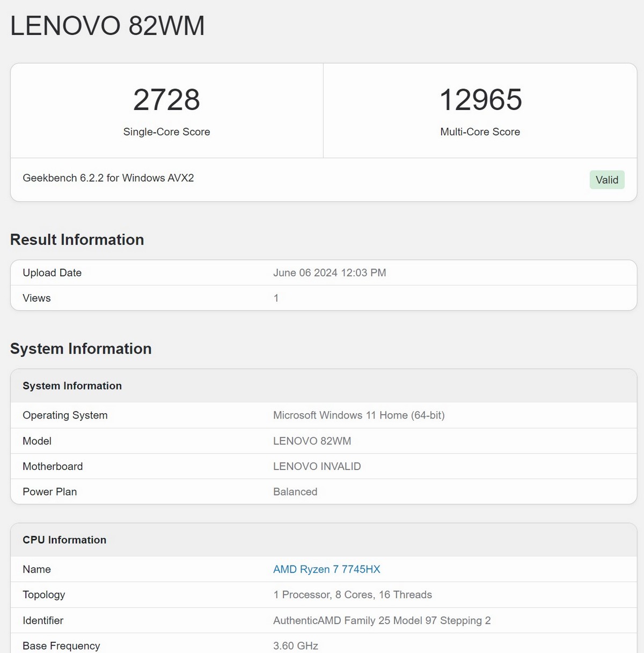Click the single-core score 2728
This screenshot has height=653, width=644.
(166, 100)
